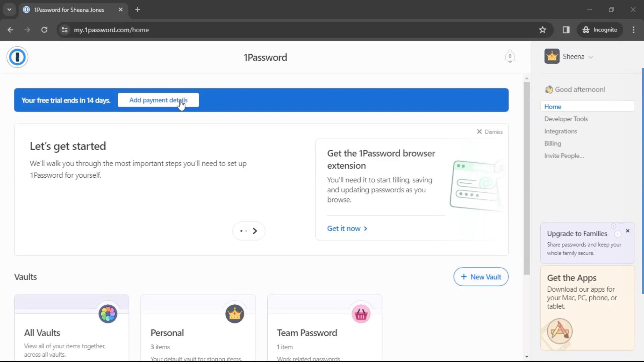
Task: Click the Personal vault crown icon
Action: click(234, 313)
